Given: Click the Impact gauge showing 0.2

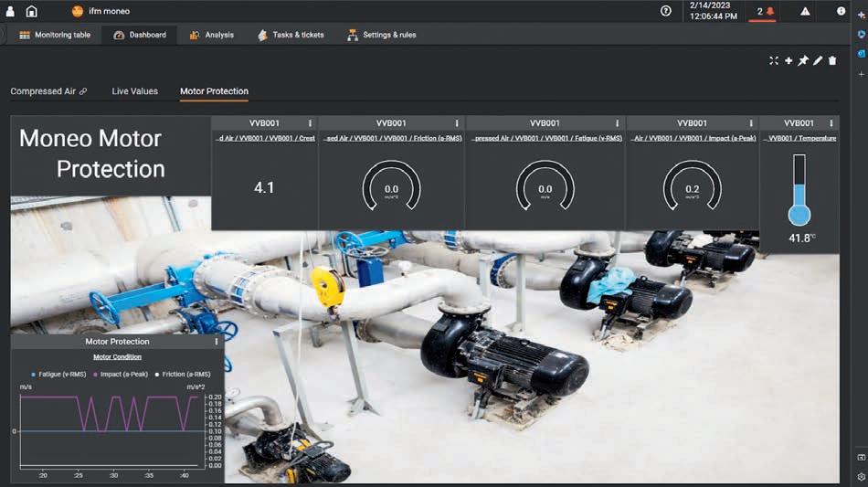Looking at the screenshot, I should 692,186.
